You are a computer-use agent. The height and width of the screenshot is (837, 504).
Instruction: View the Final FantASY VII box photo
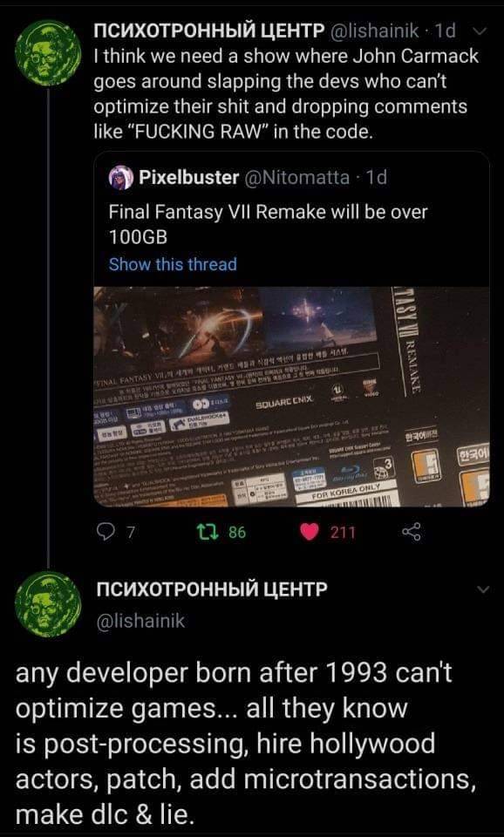click(x=291, y=397)
